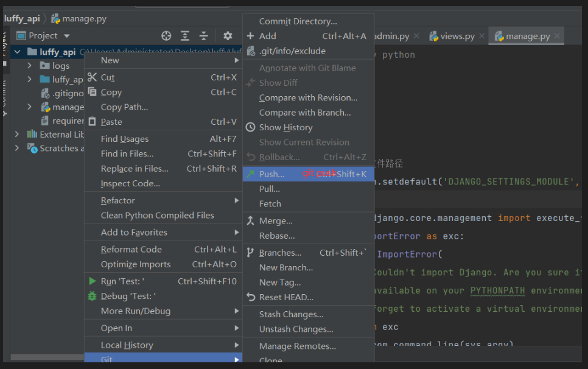
Task: Click the file icon for .git/info/exclude
Action: tap(251, 51)
